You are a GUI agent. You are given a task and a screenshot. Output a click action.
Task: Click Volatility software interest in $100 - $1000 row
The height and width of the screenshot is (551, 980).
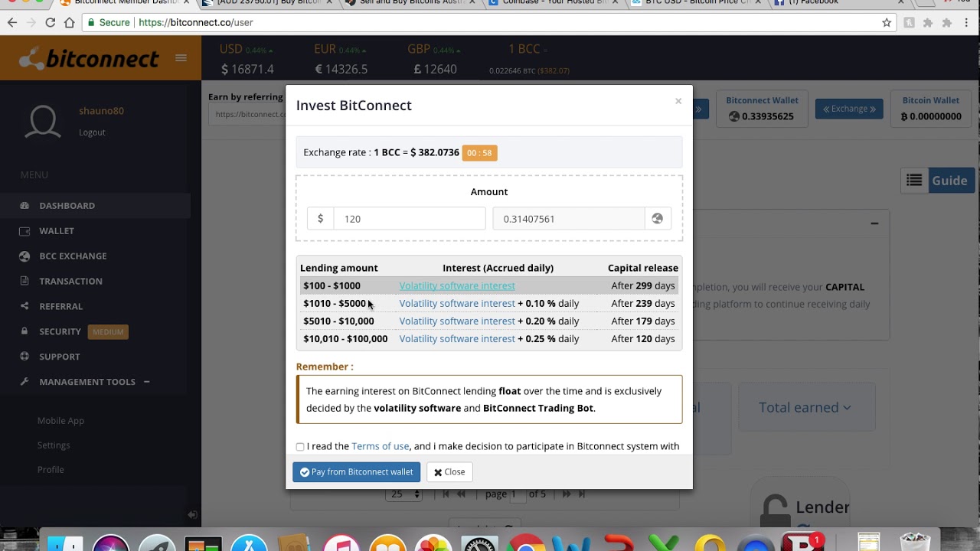457,285
